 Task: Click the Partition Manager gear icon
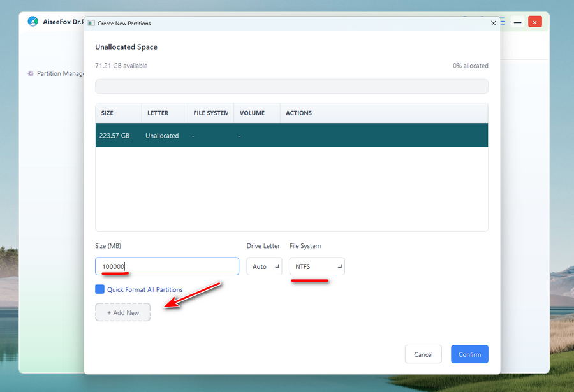click(x=31, y=73)
